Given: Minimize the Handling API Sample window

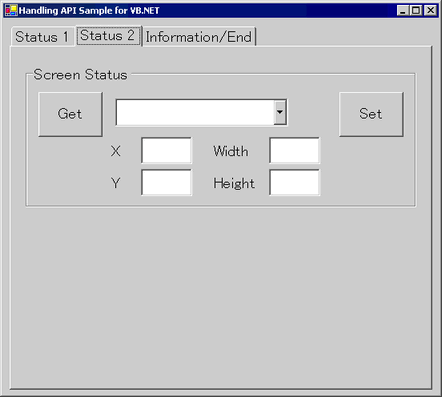Looking at the screenshot, I should point(403,10).
